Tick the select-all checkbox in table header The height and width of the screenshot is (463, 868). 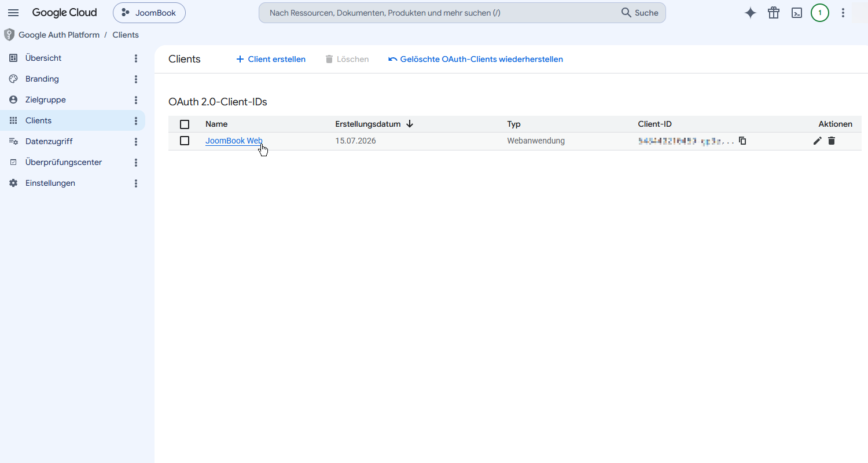[x=185, y=124]
